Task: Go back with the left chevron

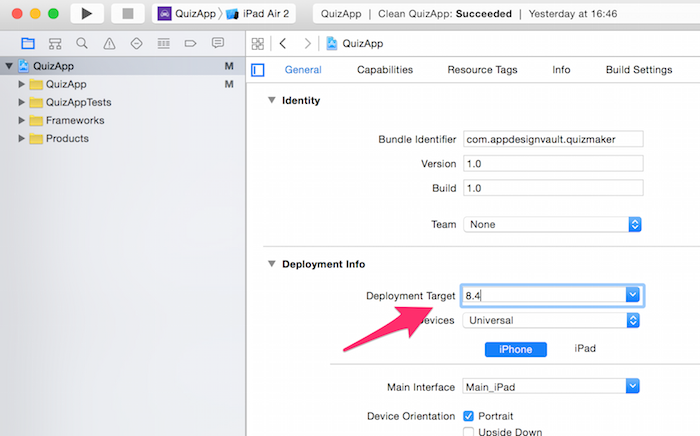Action: 283,43
